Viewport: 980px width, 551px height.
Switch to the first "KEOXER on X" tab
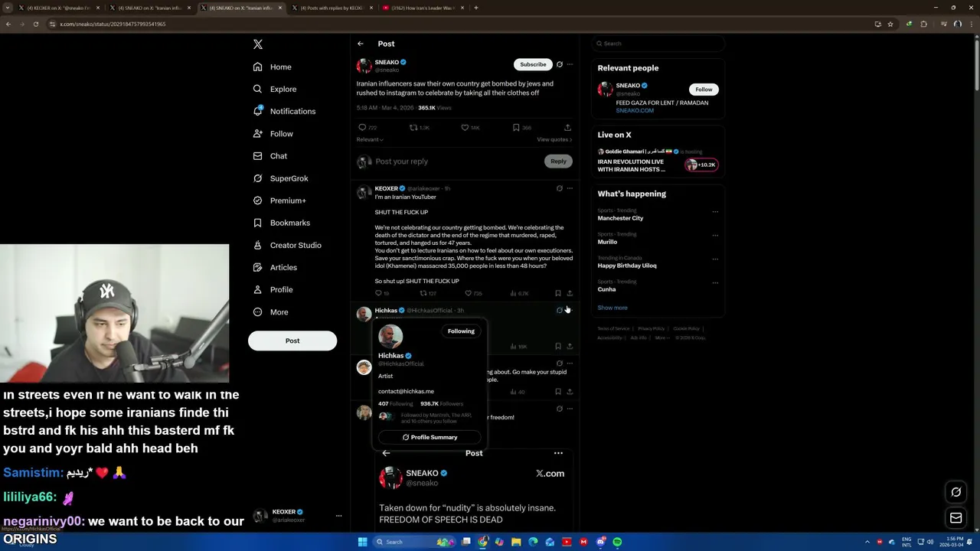[57, 8]
